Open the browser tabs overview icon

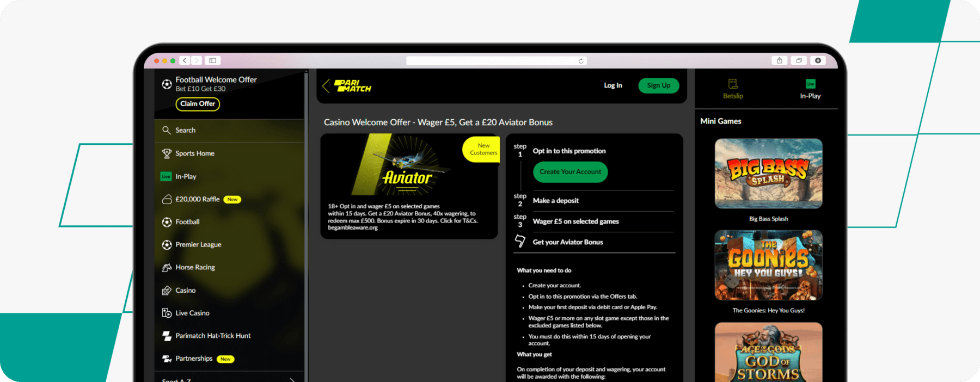[799, 60]
